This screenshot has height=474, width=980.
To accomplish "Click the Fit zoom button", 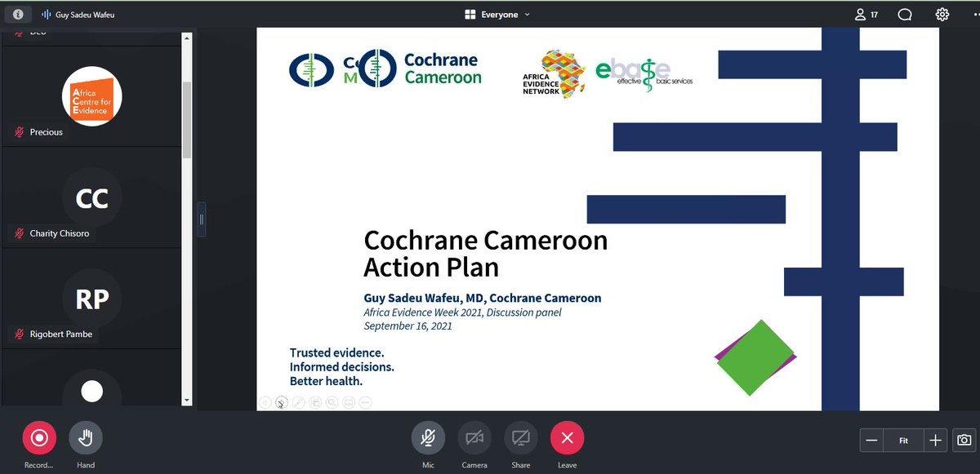I will (x=904, y=441).
